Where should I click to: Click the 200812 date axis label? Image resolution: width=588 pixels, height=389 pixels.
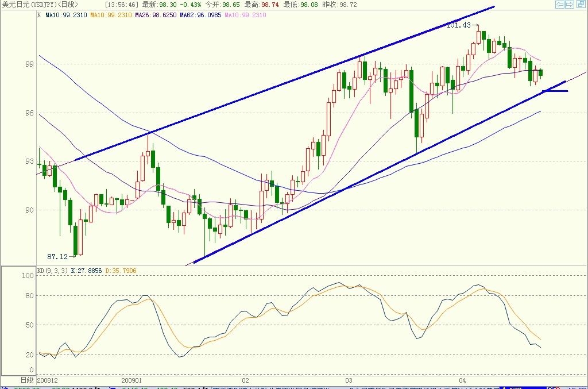click(x=48, y=380)
